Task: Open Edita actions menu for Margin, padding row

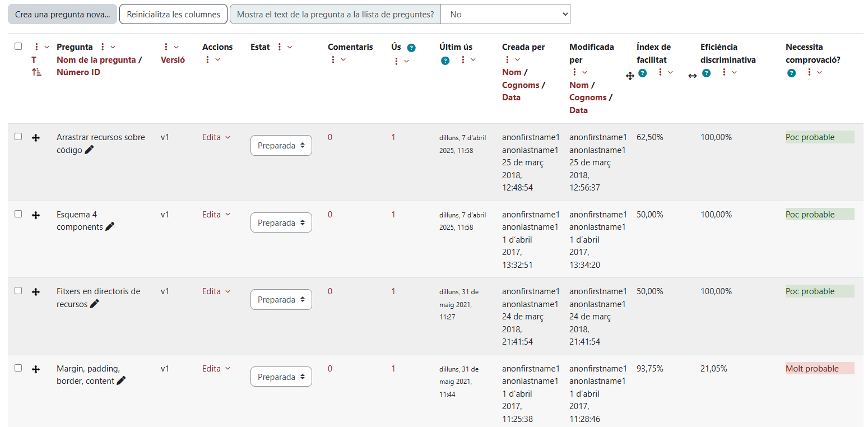Action: 216,369
